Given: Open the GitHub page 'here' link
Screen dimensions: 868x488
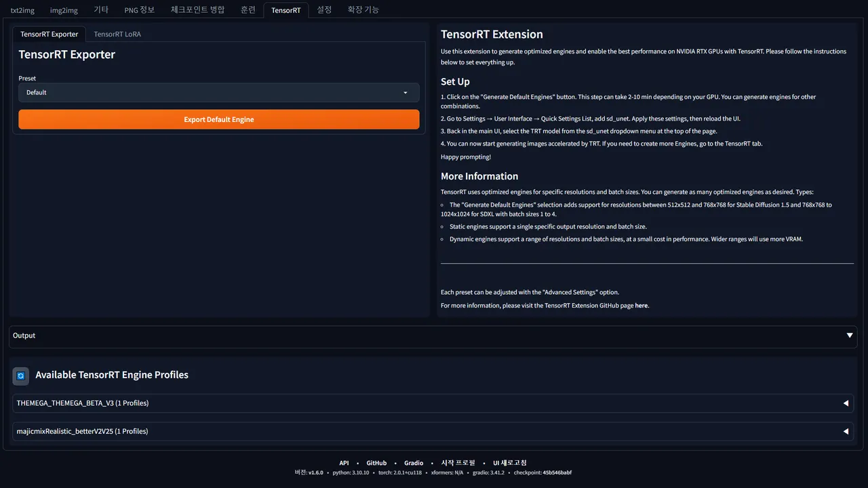Looking at the screenshot, I should point(641,306).
